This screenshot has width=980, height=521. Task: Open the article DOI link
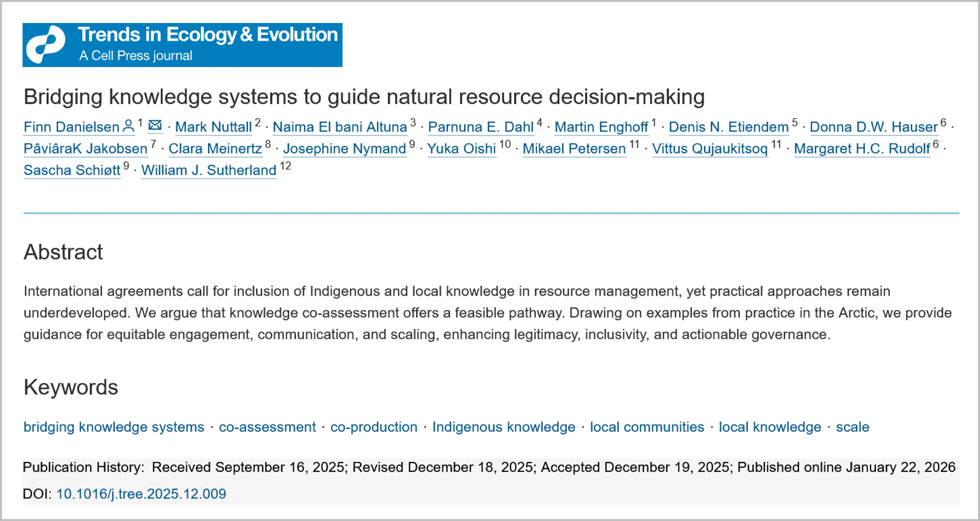click(141, 494)
